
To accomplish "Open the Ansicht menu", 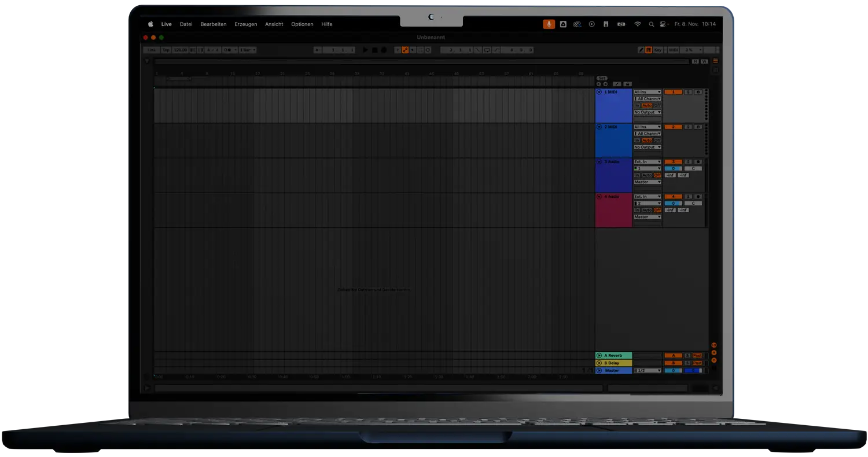I will coord(274,24).
